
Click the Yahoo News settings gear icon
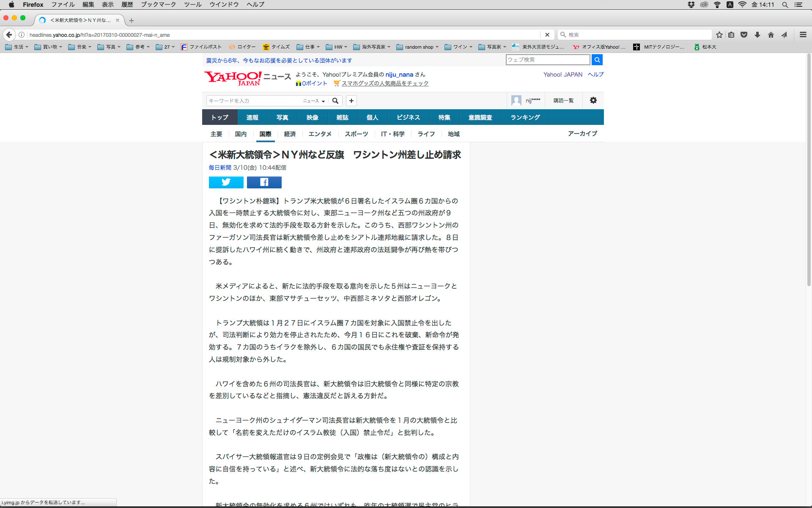[593, 100]
